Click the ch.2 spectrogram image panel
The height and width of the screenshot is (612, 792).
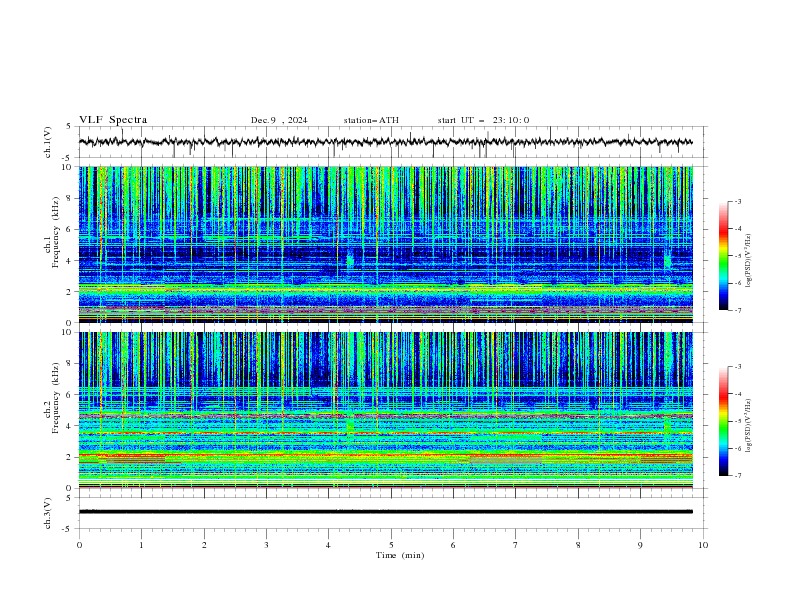coord(385,410)
